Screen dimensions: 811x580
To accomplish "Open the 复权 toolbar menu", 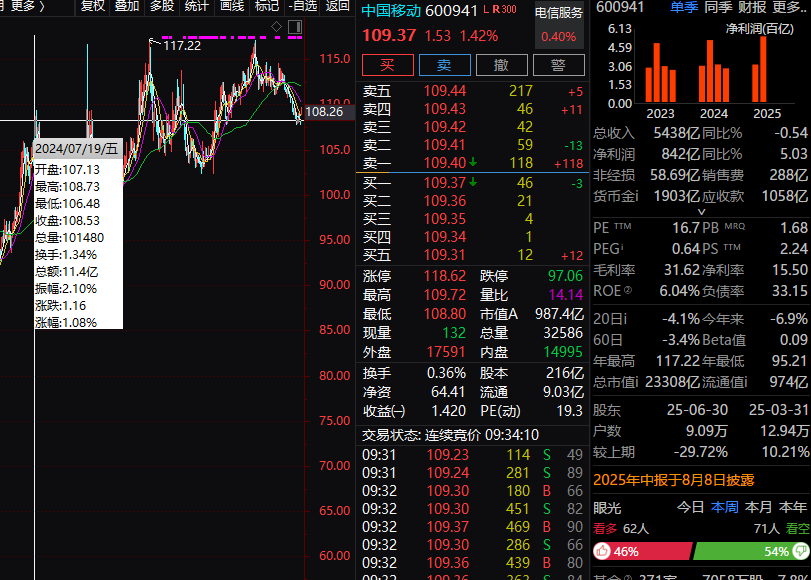I will coord(93,6).
